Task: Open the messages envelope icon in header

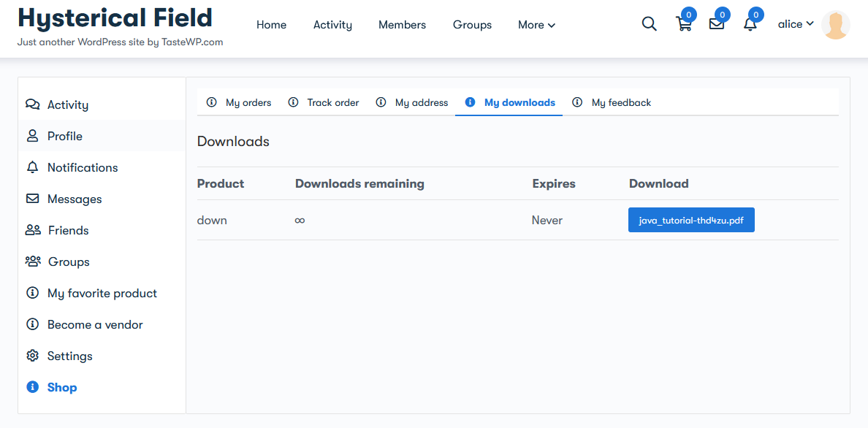Action: coord(716,24)
